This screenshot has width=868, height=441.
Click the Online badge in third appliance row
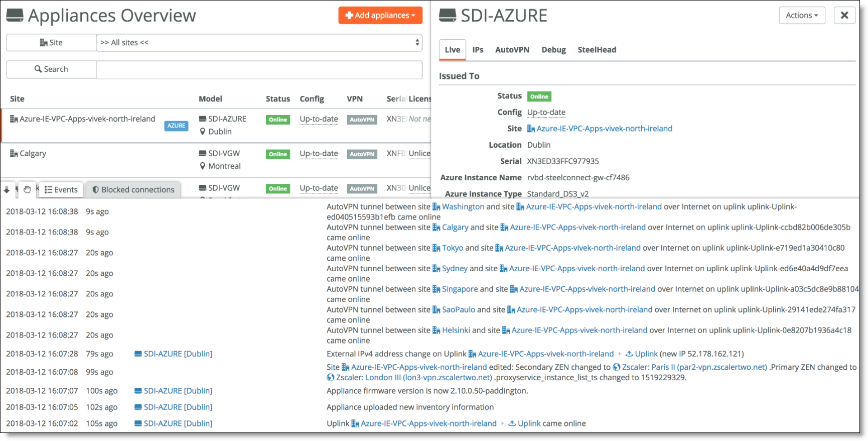tap(277, 189)
